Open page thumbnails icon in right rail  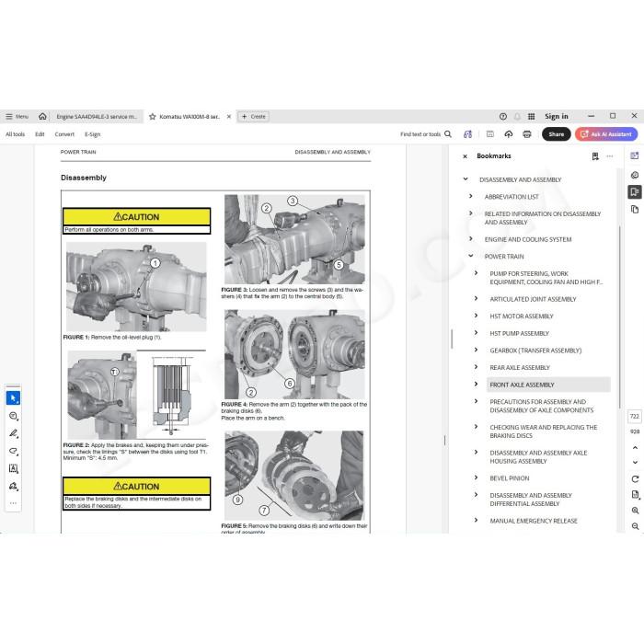tap(635, 210)
